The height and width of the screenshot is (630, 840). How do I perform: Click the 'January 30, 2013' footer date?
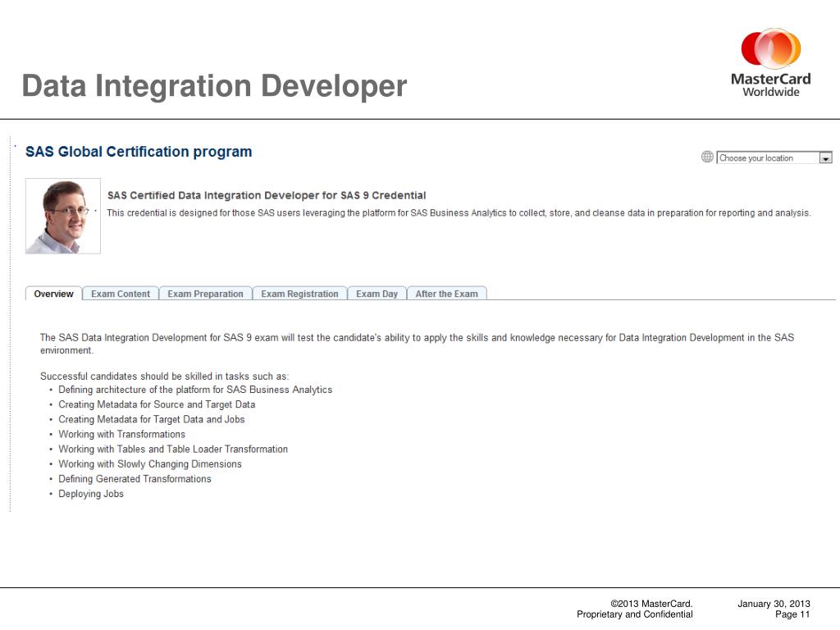click(x=774, y=604)
